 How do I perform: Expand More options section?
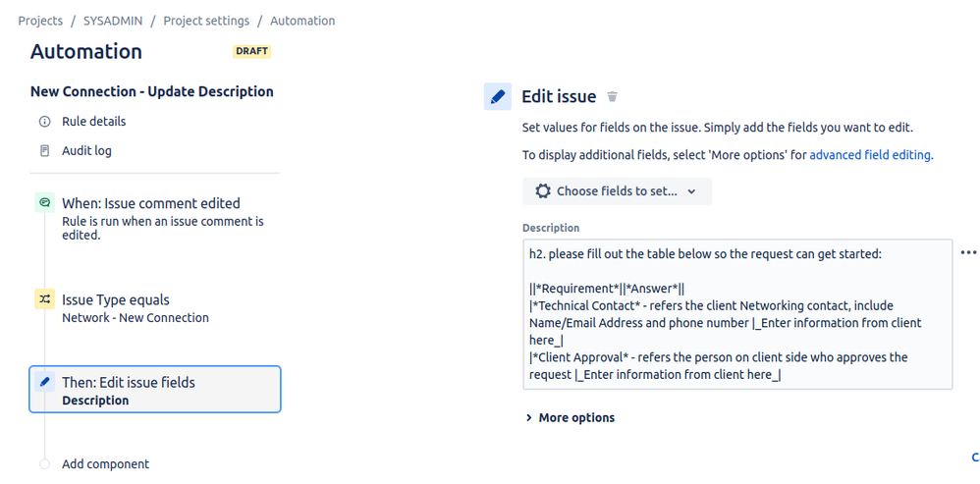click(x=570, y=418)
